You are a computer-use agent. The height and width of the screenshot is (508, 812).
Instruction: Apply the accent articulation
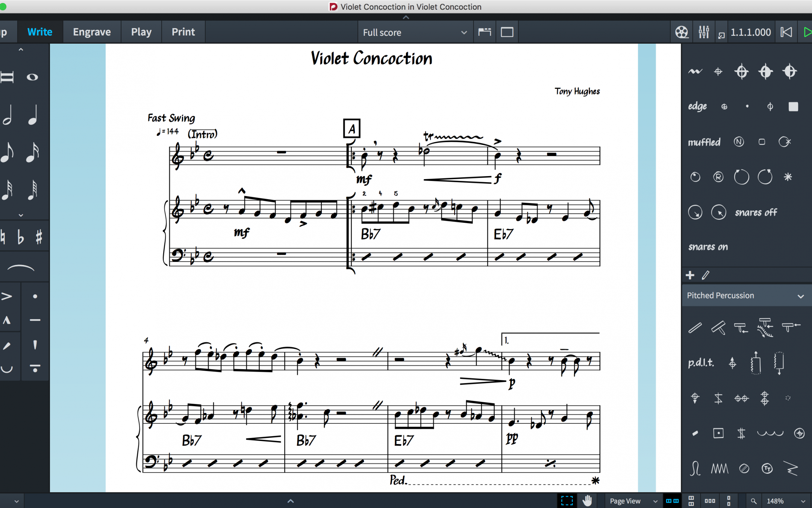point(7,297)
